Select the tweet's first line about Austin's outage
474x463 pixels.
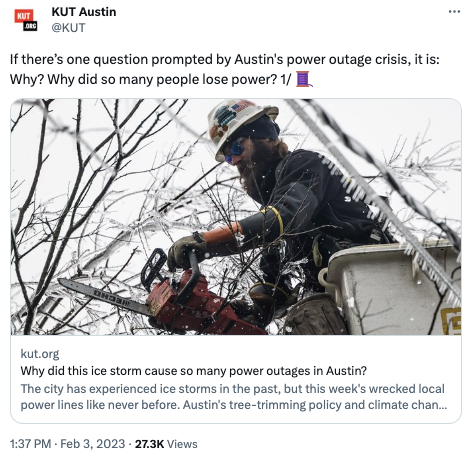(225, 60)
